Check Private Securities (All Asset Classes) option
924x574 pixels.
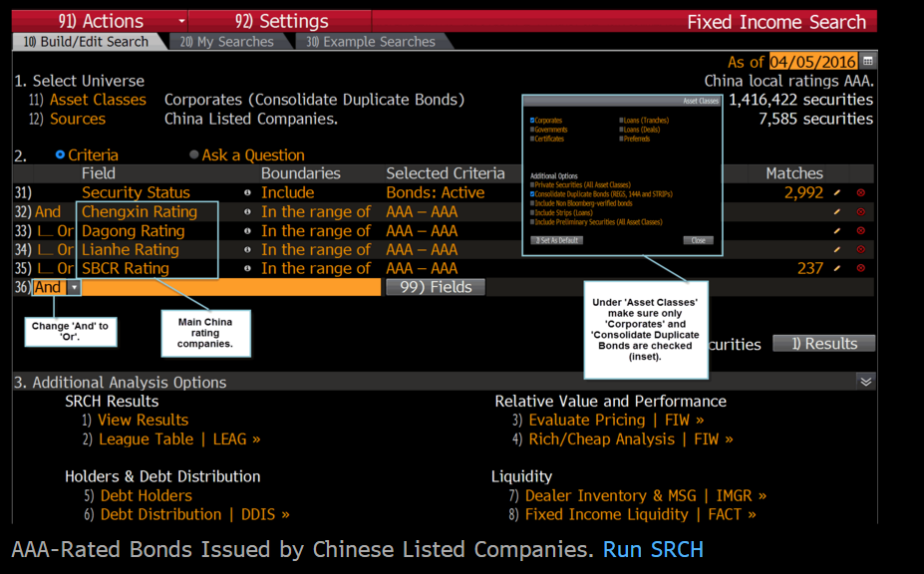[x=532, y=185]
